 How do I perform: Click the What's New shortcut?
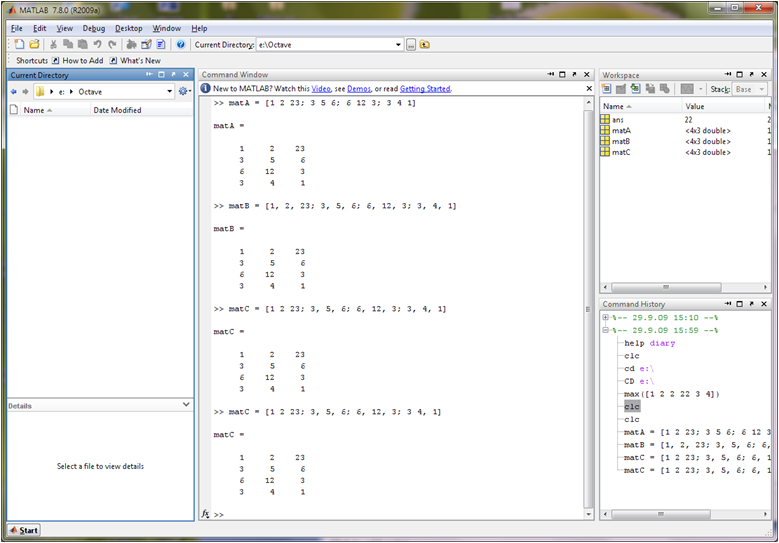(135, 61)
